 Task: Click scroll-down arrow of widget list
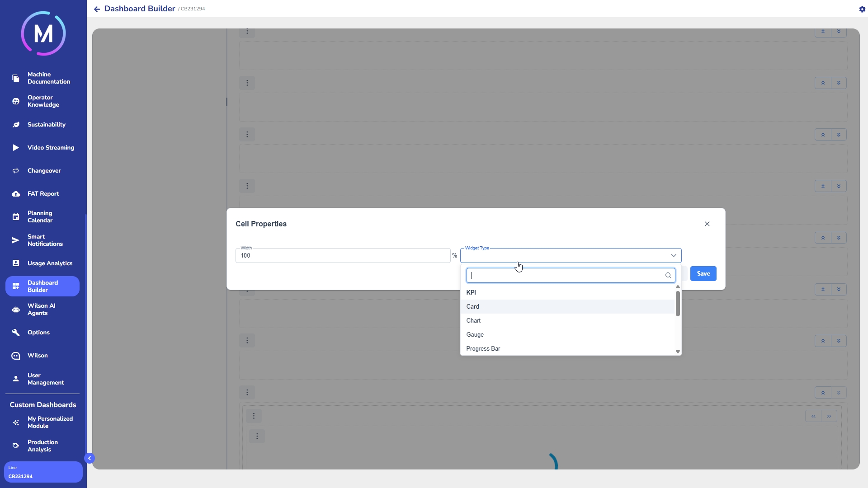click(x=678, y=352)
